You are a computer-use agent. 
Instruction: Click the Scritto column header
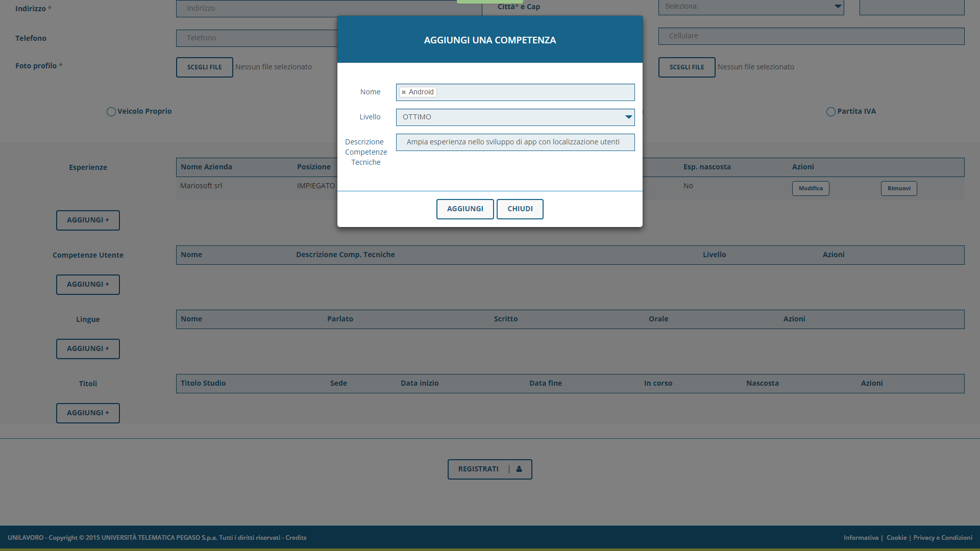[x=505, y=319]
